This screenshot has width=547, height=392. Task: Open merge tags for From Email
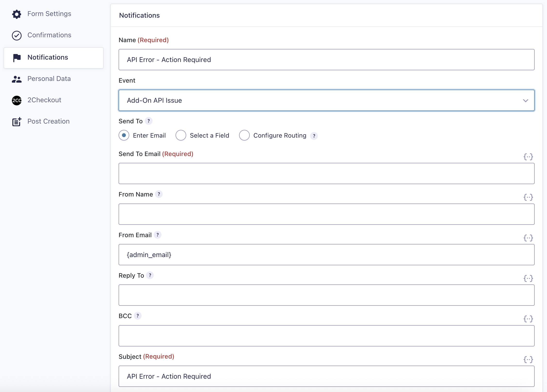528,238
